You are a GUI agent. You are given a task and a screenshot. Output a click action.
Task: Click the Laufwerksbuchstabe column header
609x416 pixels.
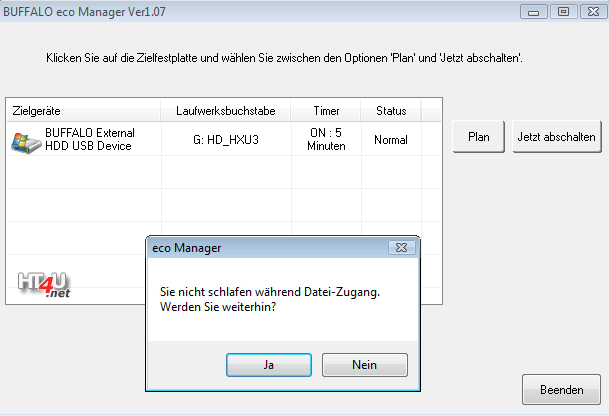[x=226, y=111]
